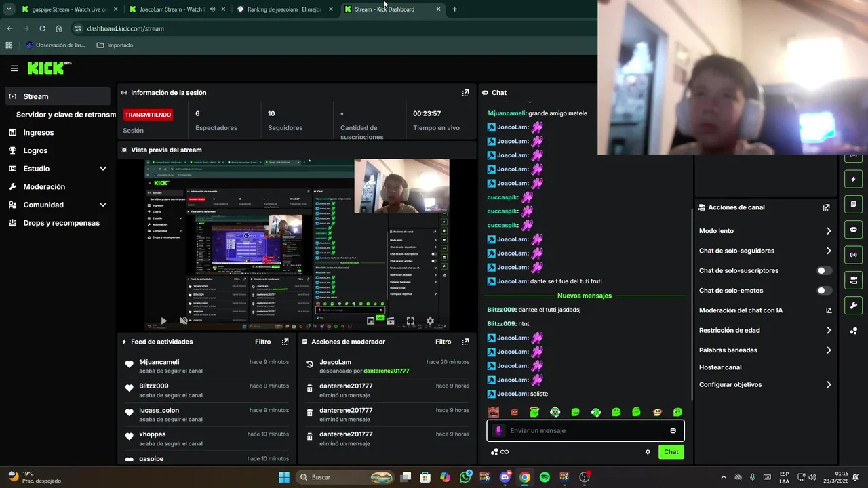Open Drops y recompensas in the sidebar
868x488 pixels.
tap(61, 223)
